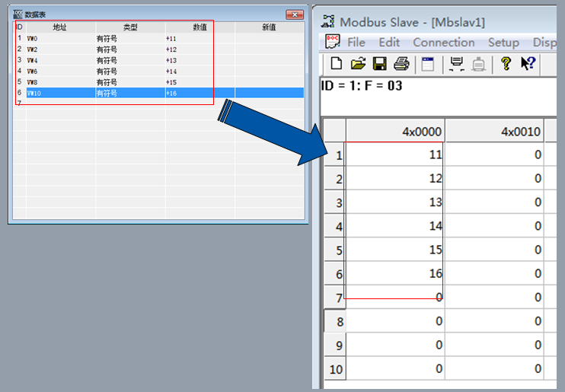Screen dimensions: 565x392
Task: Click the 新值 input cell for VW10
Action: pyautogui.click(x=269, y=93)
